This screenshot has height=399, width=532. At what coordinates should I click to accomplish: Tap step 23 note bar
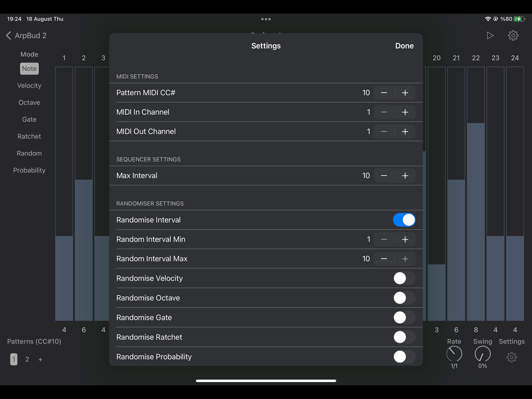click(495, 194)
